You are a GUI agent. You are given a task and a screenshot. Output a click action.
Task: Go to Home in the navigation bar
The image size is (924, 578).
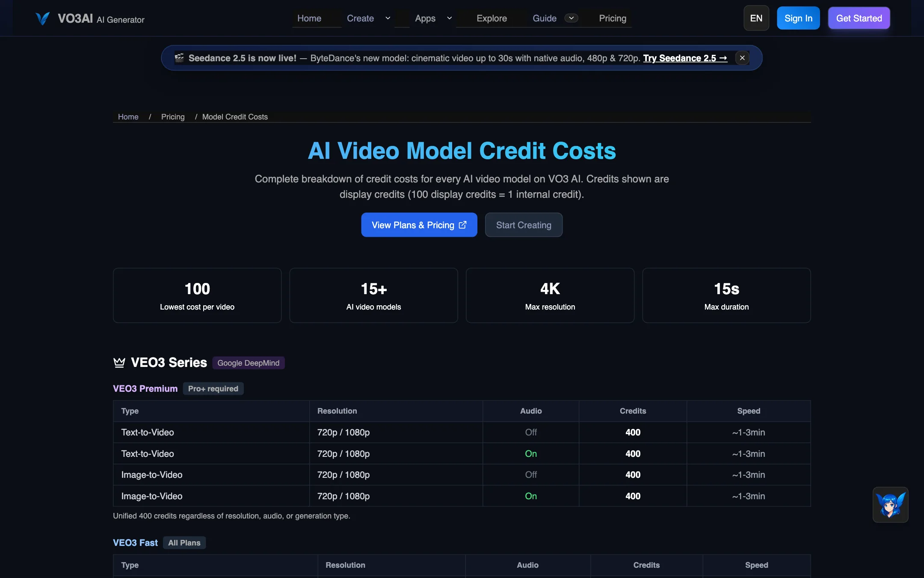(x=309, y=18)
